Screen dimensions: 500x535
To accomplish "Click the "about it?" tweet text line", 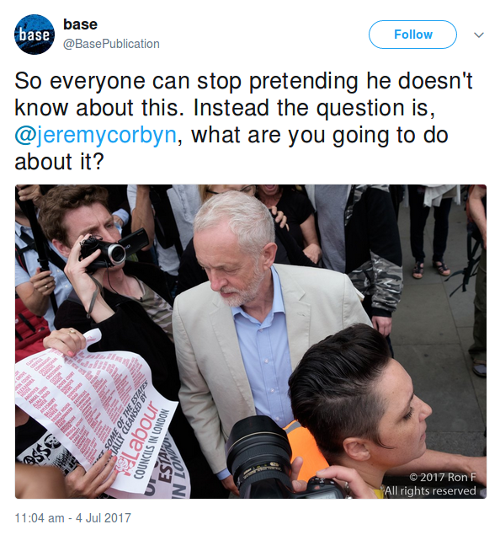I will (x=59, y=162).
